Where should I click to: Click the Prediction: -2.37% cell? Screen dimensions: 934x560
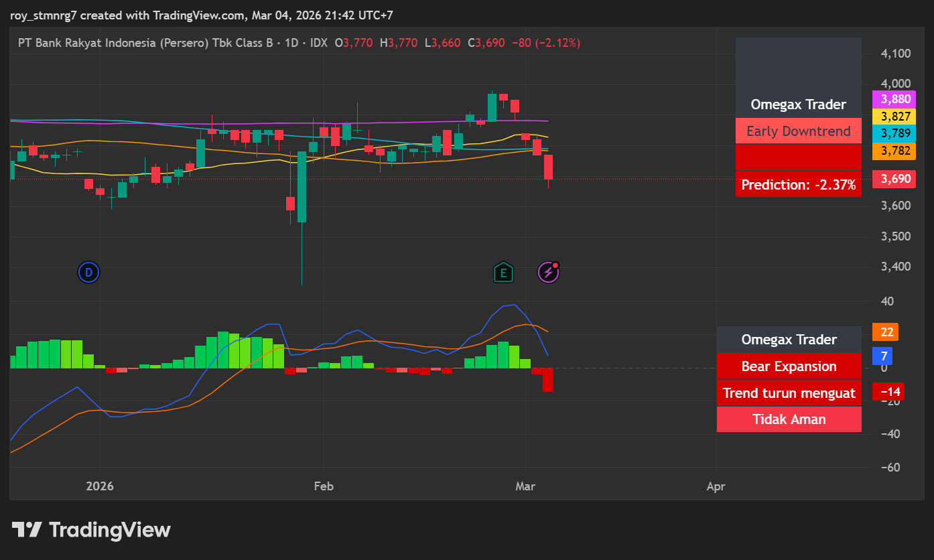pyautogui.click(x=799, y=185)
